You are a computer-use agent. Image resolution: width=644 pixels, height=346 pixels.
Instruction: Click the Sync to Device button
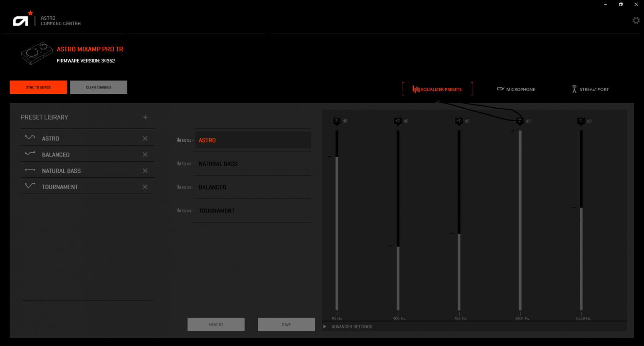click(x=38, y=87)
